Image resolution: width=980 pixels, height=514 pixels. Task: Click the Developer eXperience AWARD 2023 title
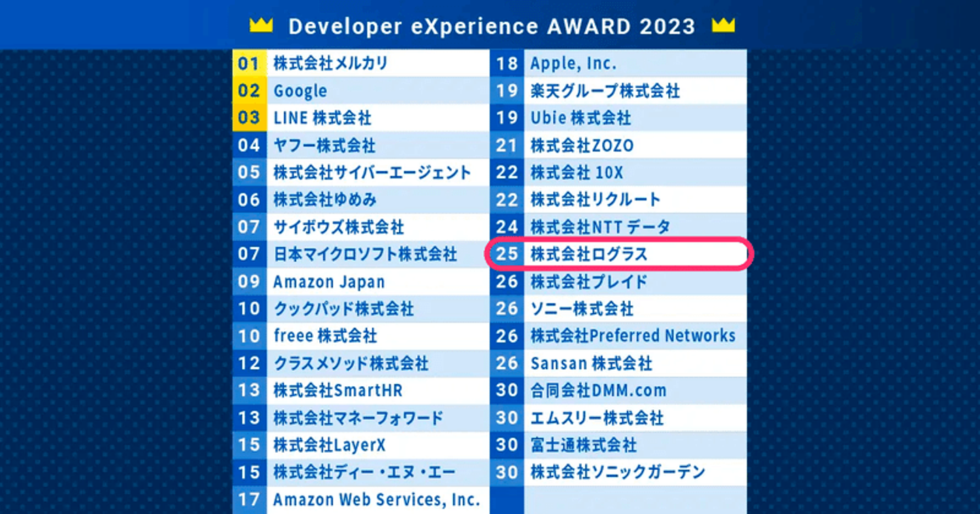click(x=492, y=27)
